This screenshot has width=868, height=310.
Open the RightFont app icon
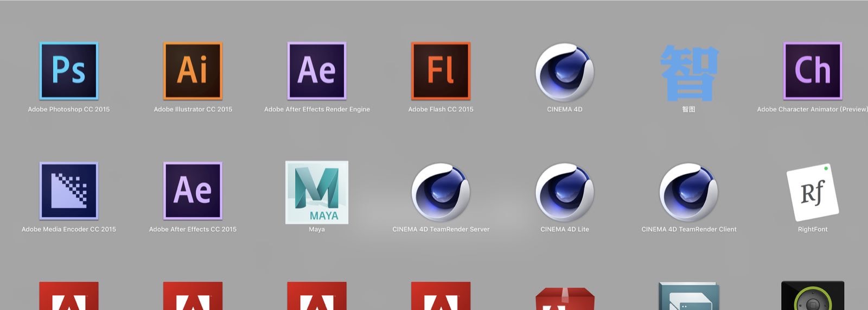pos(813,192)
